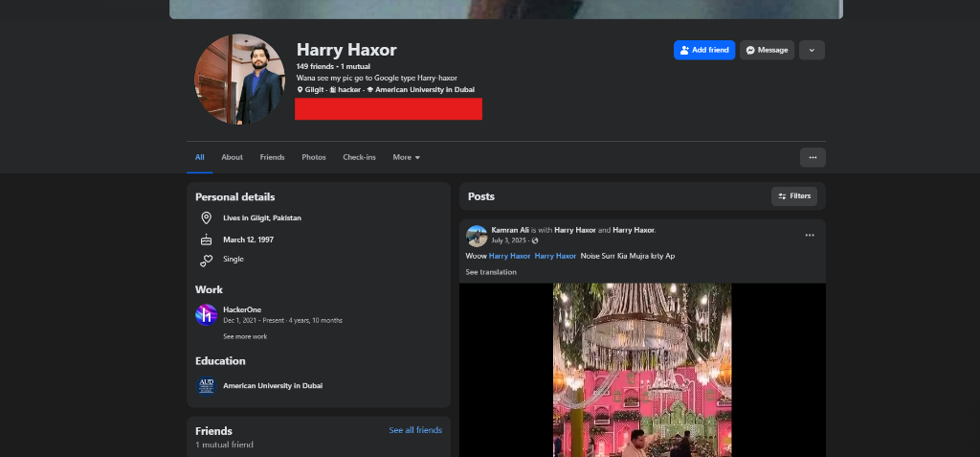980x457 pixels.
Task: Click See all friends link
Action: (415, 430)
